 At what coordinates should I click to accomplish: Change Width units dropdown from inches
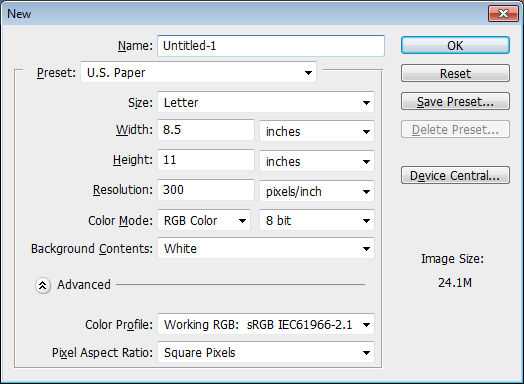[317, 131]
